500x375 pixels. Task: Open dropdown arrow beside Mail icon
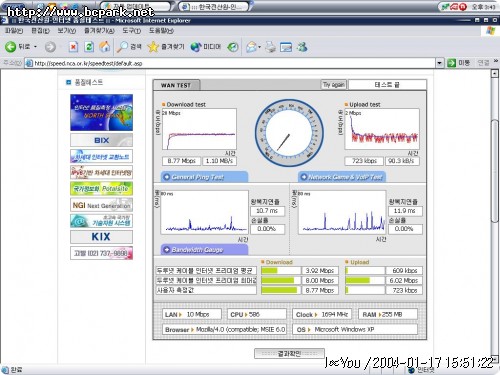click(259, 47)
